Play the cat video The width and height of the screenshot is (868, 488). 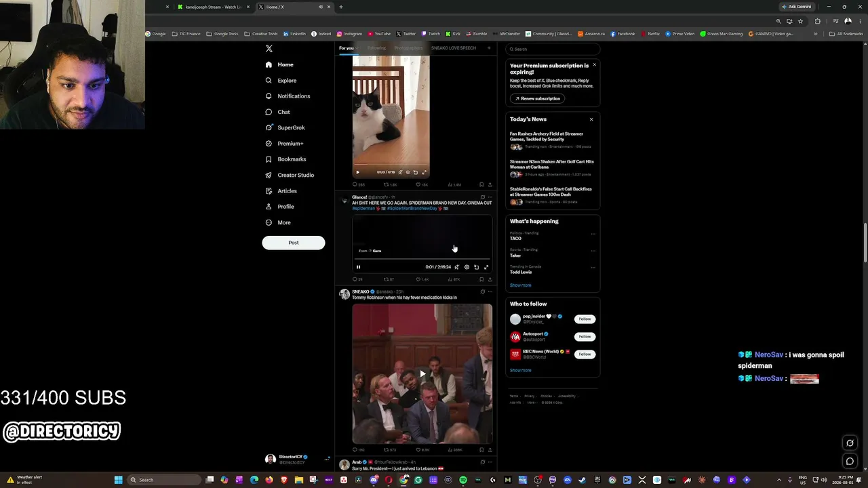358,172
